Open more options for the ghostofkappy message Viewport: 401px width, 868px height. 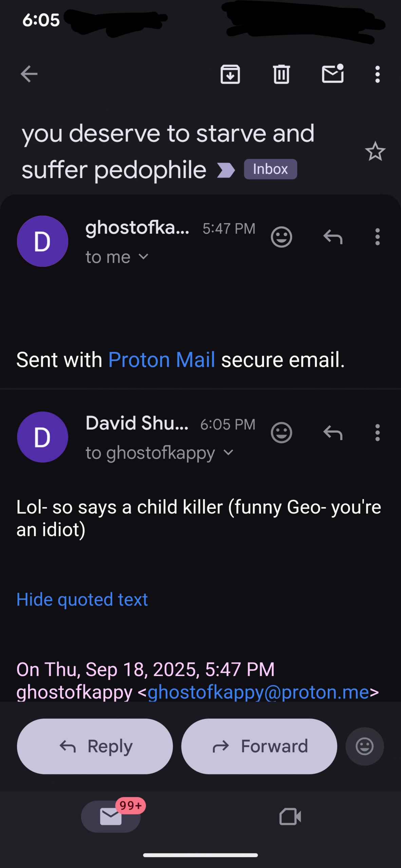[377, 237]
